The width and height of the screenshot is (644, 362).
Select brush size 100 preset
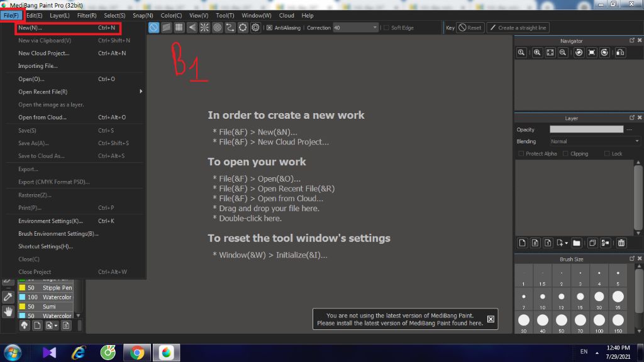[599, 322]
